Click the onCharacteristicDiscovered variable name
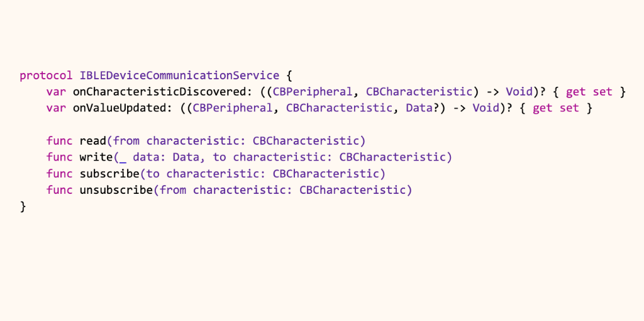The image size is (644, 321). tap(160, 92)
